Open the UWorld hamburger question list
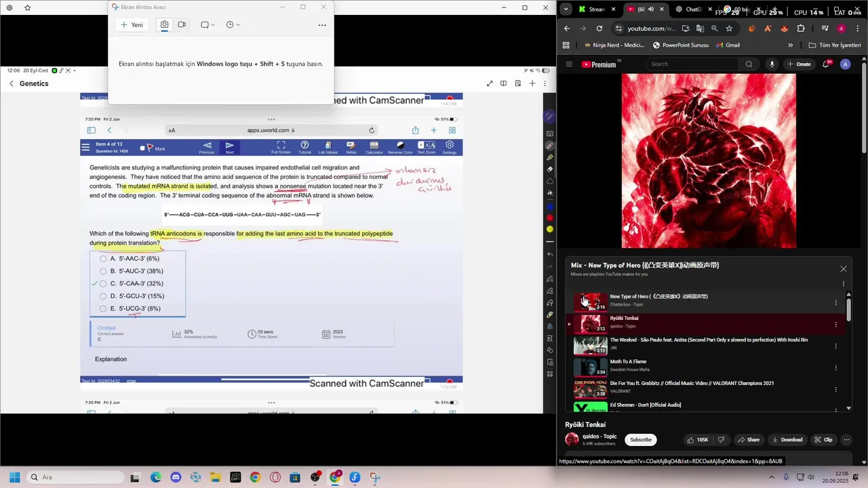868x488 pixels. (85, 147)
